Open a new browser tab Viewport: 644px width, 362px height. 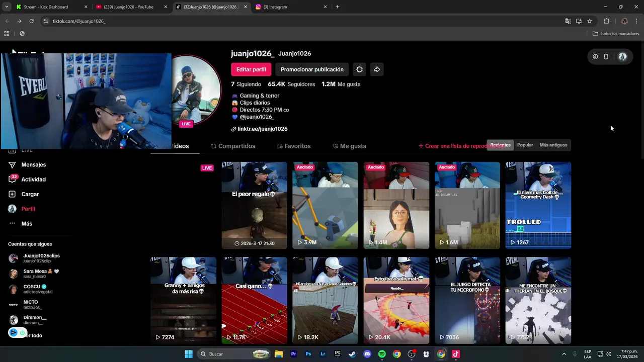(337, 7)
